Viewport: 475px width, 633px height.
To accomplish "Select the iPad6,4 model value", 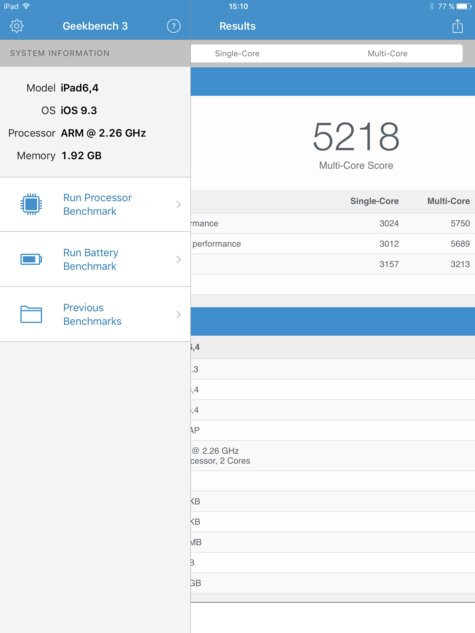I will point(80,88).
